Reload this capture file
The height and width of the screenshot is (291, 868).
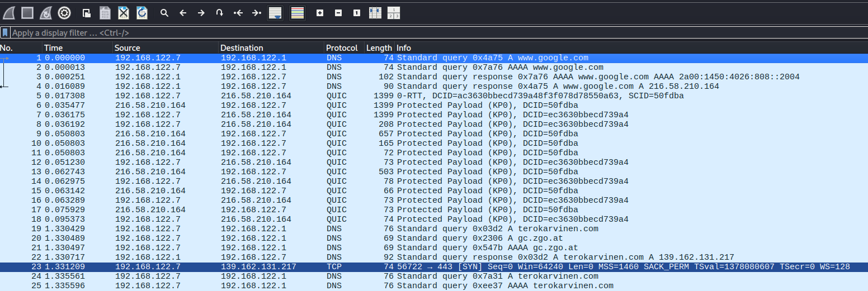coord(142,12)
